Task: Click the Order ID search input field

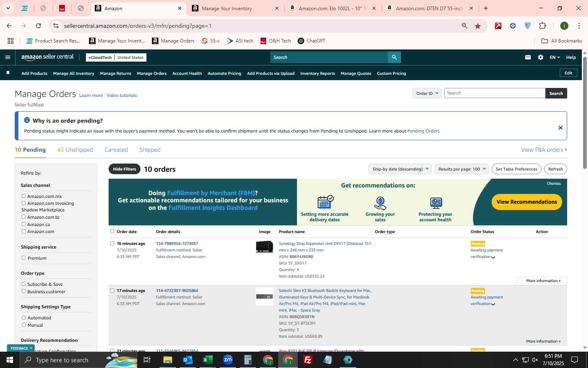Action: (x=494, y=93)
